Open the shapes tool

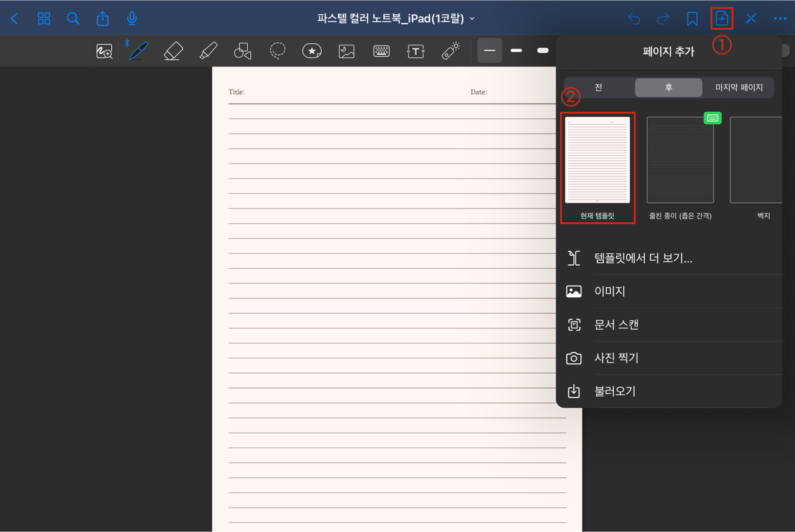pyautogui.click(x=242, y=50)
